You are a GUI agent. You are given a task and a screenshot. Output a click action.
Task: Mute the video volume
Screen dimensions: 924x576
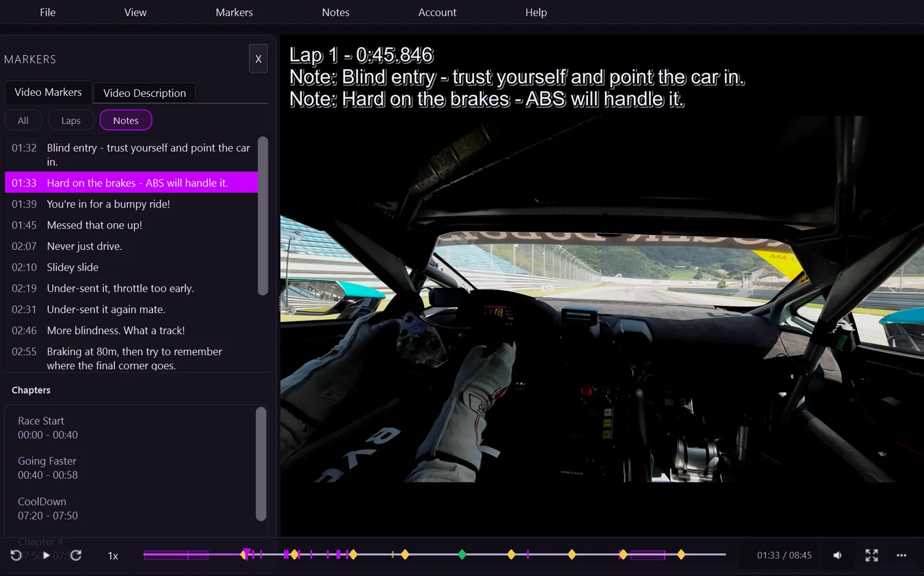pos(837,555)
